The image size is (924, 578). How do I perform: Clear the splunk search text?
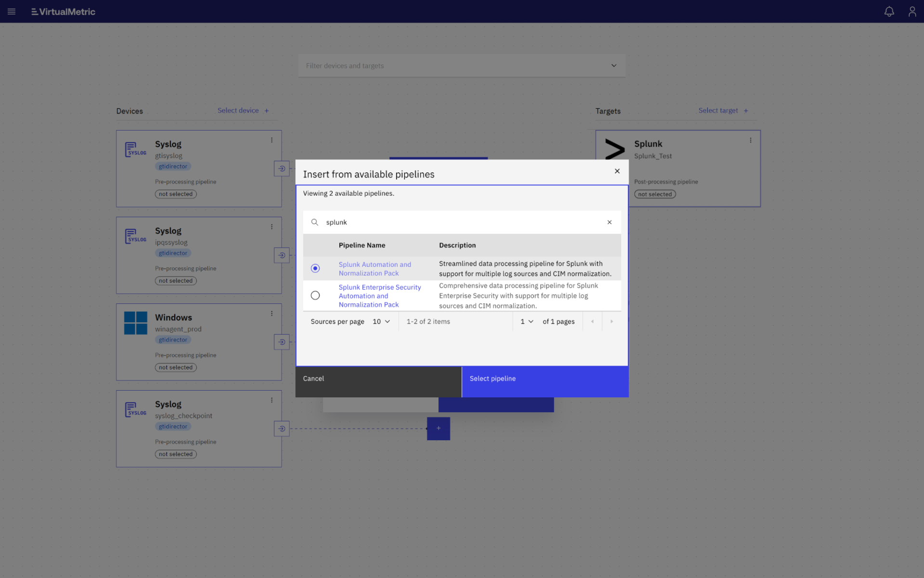(x=609, y=222)
